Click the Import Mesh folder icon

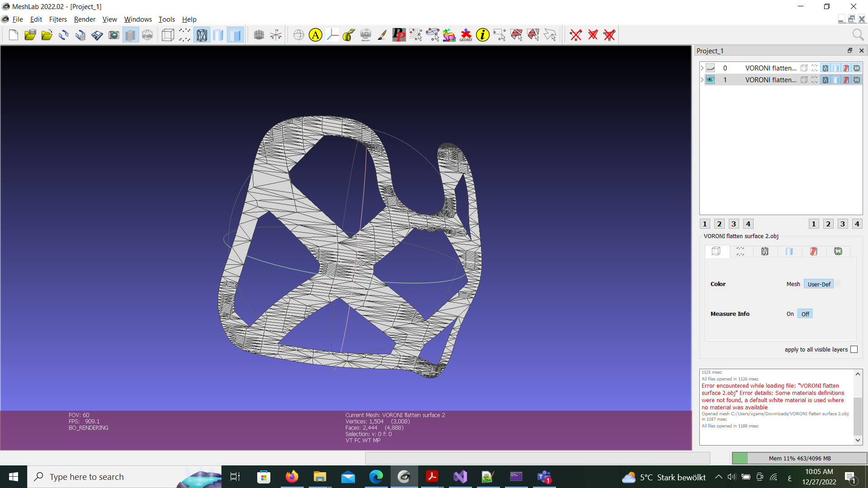pyautogui.click(x=47, y=35)
